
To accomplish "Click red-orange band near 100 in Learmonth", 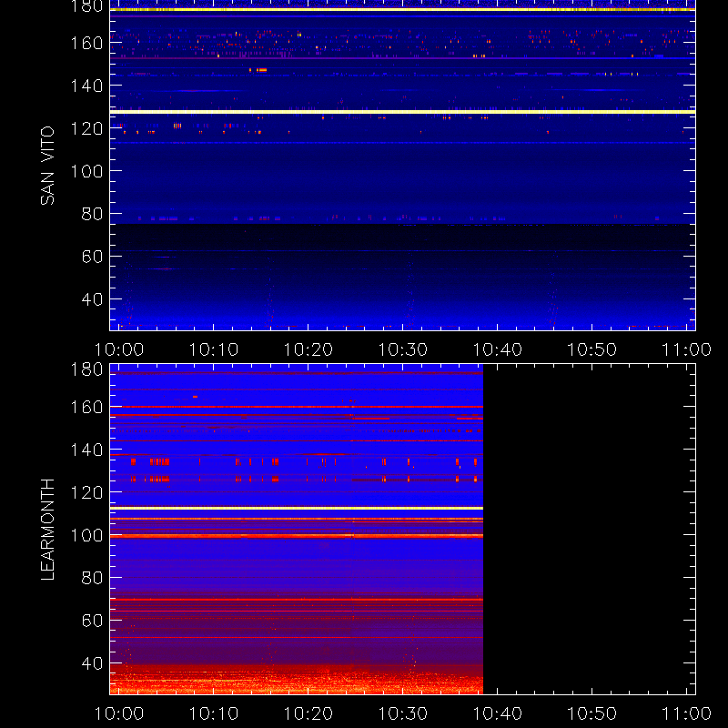I will pyautogui.click(x=297, y=536).
